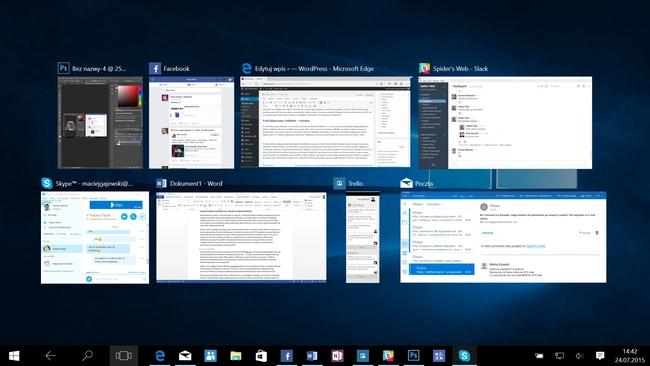Image resolution: width=650 pixels, height=366 pixels.
Task: Click the 'Skype™ - maciejgajewski@...' title label
Action: (94, 184)
